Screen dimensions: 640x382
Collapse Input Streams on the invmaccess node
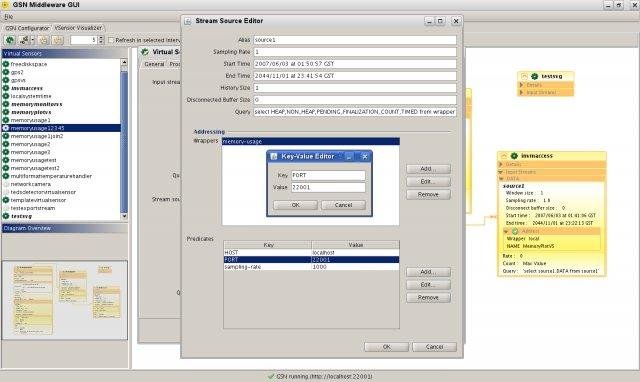[x=501, y=172]
